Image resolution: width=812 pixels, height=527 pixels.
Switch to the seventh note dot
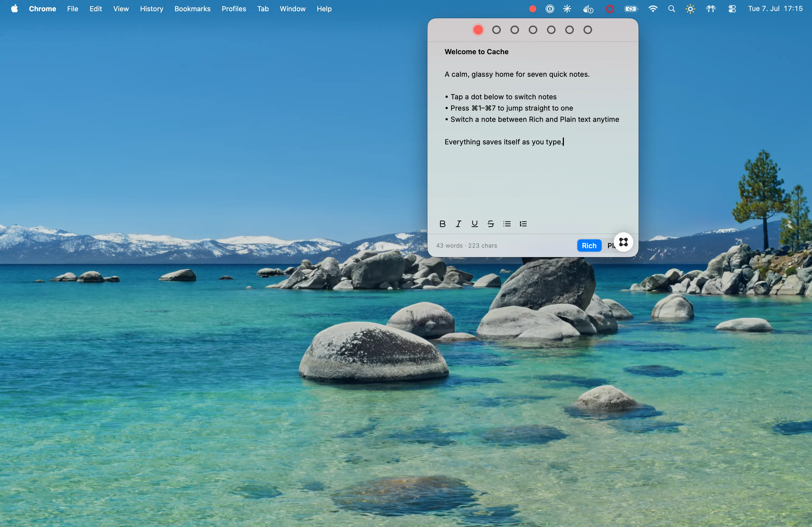coord(588,30)
